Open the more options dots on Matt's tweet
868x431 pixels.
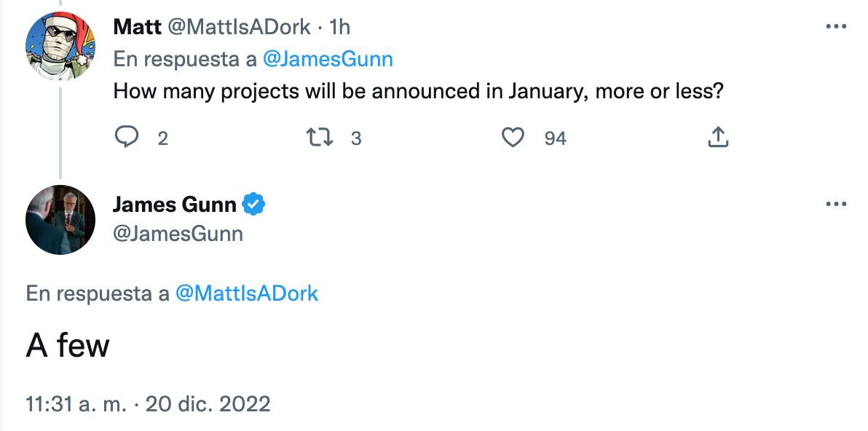coord(836,27)
